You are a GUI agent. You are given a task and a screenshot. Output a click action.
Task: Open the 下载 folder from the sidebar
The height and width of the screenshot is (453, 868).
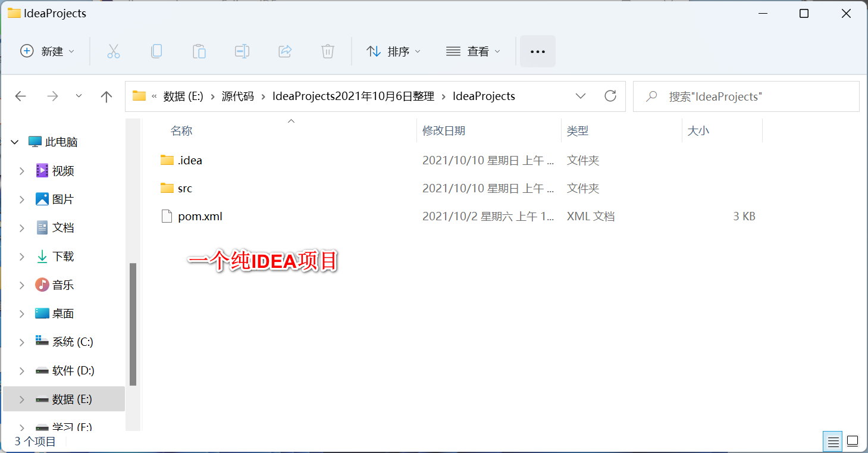click(x=62, y=256)
